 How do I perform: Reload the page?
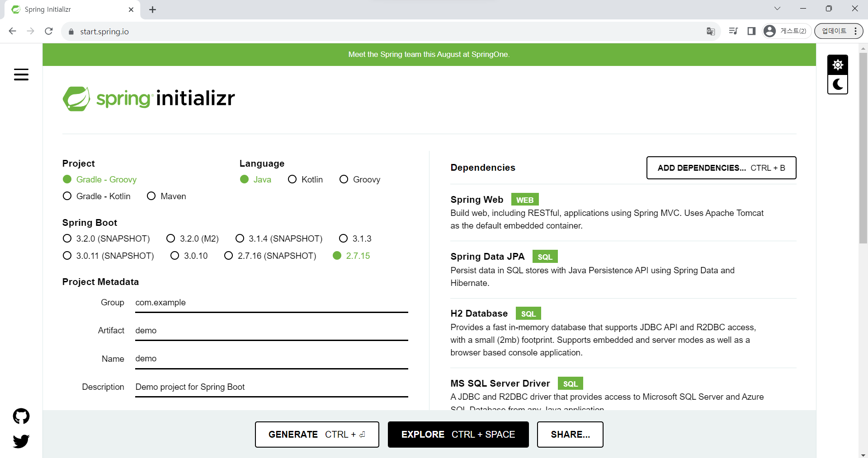pos(49,31)
